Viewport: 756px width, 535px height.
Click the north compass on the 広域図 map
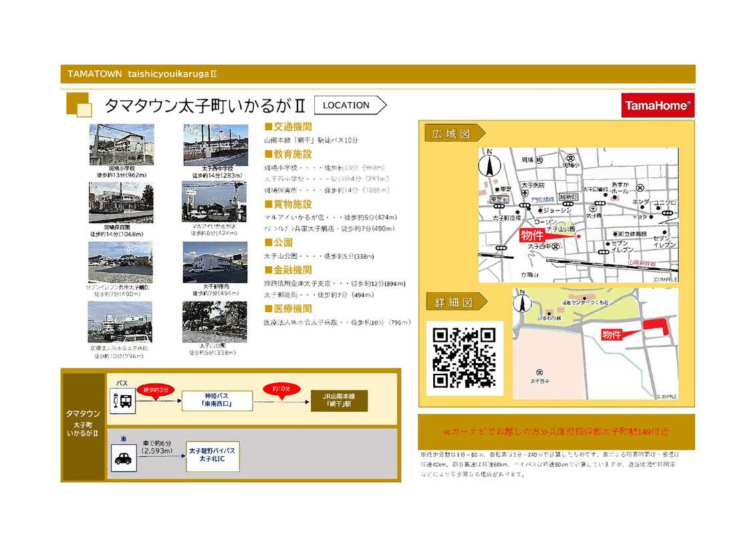pyautogui.click(x=490, y=164)
